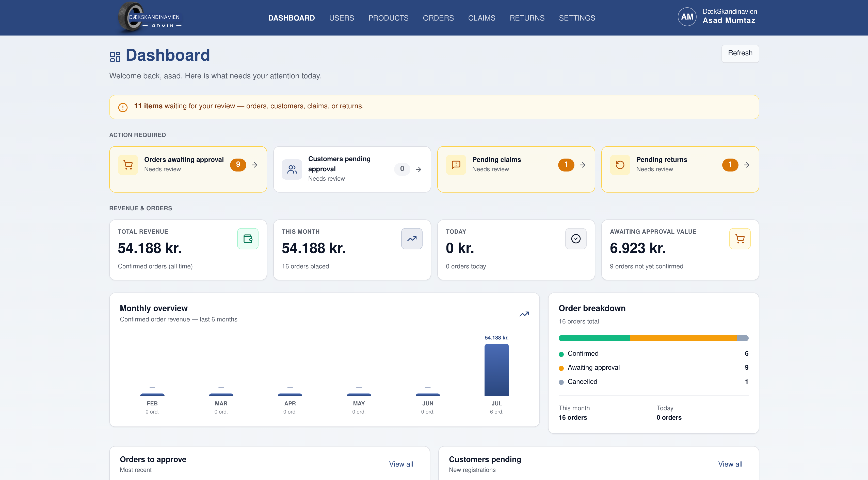This screenshot has height=480, width=868.
Task: Click the DækSkandinavien tire logo
Action: (150, 18)
